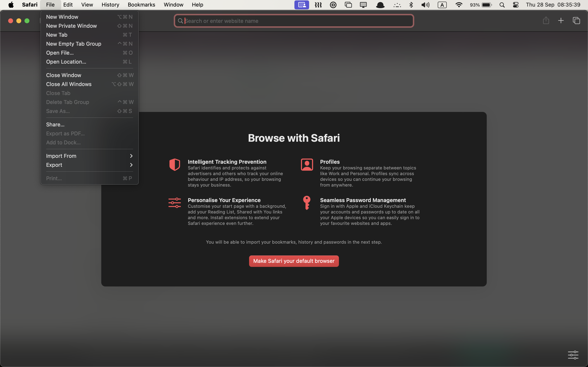Enable Intelligent Tracking Prevention feature
This screenshot has height=367, width=588.
pos(227,161)
